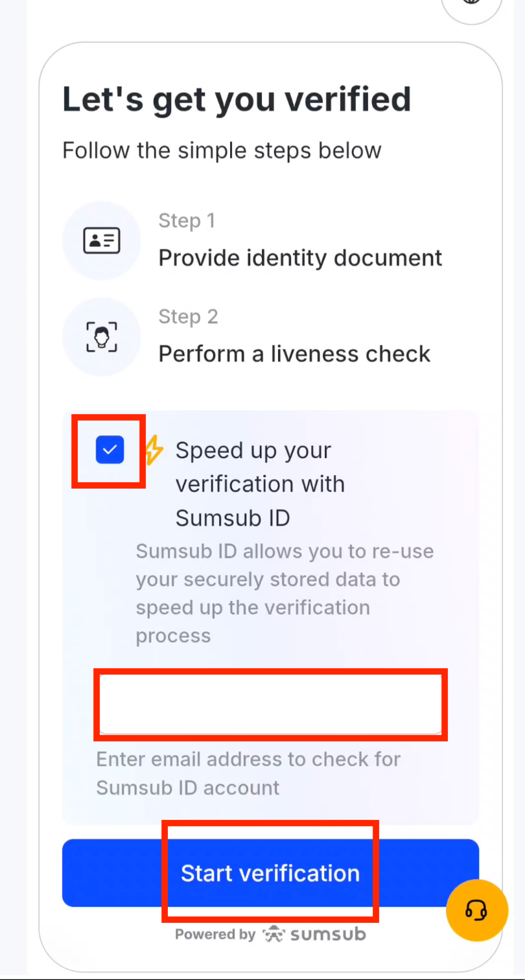Click the globe language icon at the top
Image resolution: width=525 pixels, height=980 pixels.
pyautogui.click(x=471, y=3)
